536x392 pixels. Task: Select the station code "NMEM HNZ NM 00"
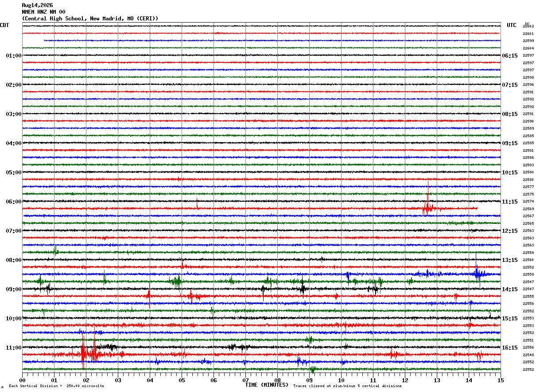pyautogui.click(x=43, y=12)
